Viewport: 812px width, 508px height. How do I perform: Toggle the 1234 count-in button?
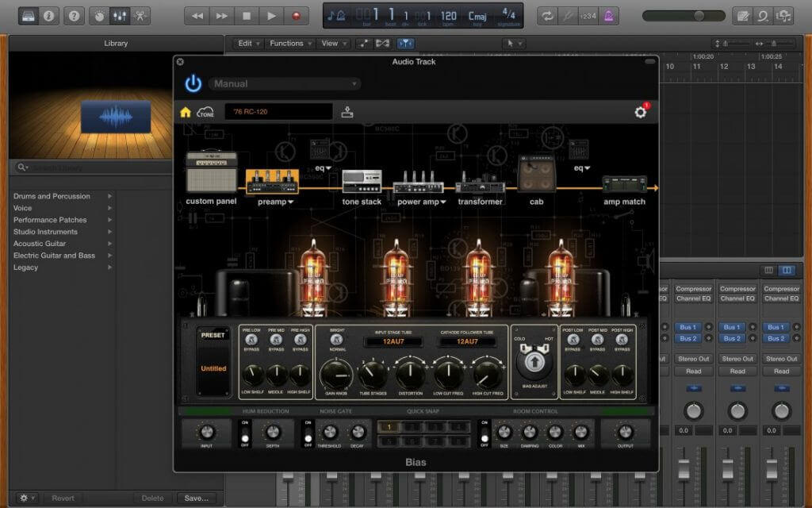click(588, 16)
